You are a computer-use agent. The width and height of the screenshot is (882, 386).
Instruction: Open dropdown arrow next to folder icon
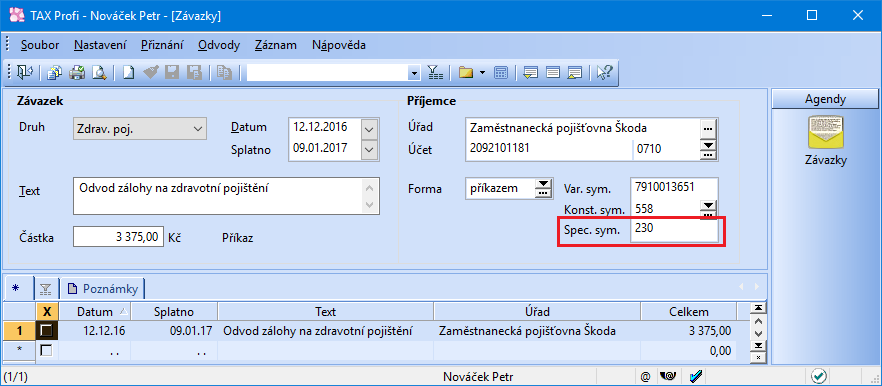(x=483, y=73)
